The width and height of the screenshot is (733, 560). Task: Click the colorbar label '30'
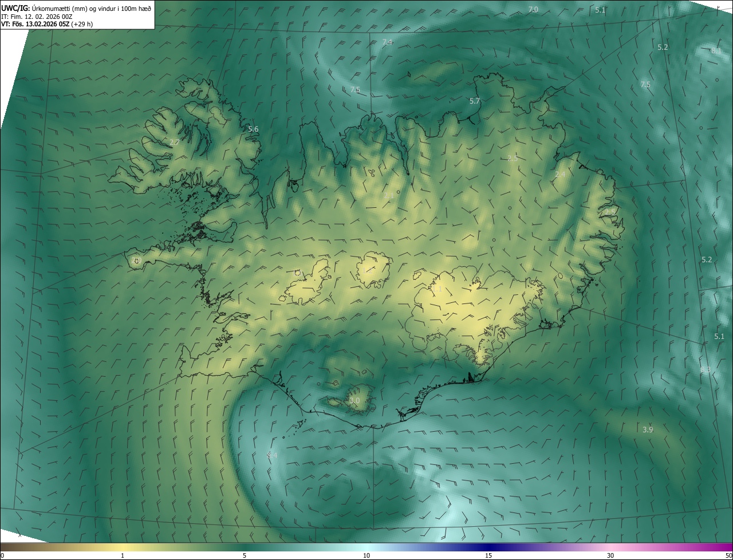[x=610, y=555]
